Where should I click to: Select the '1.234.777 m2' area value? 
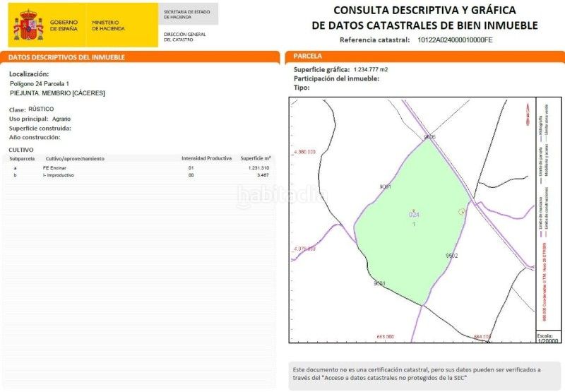pos(370,69)
